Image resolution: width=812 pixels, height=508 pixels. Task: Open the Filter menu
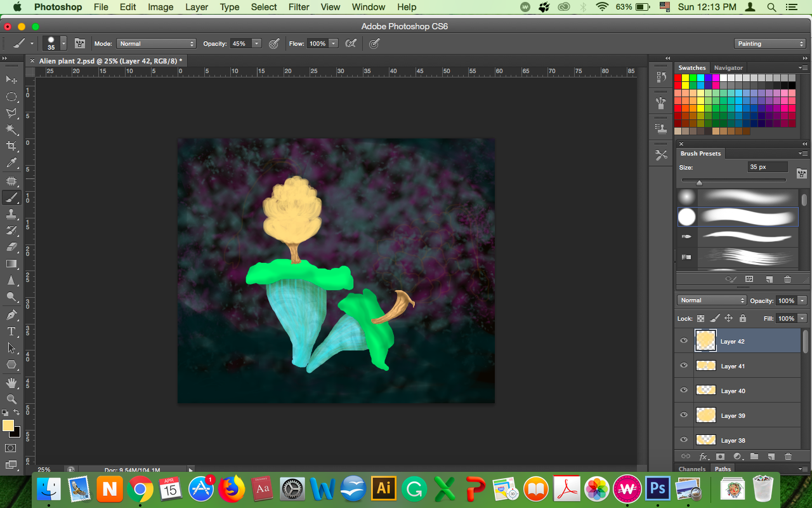299,7
